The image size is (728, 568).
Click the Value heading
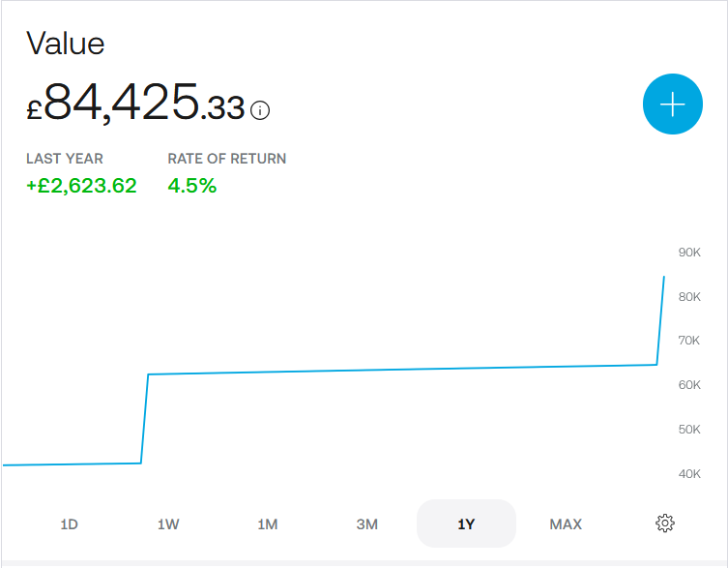pyautogui.click(x=65, y=44)
